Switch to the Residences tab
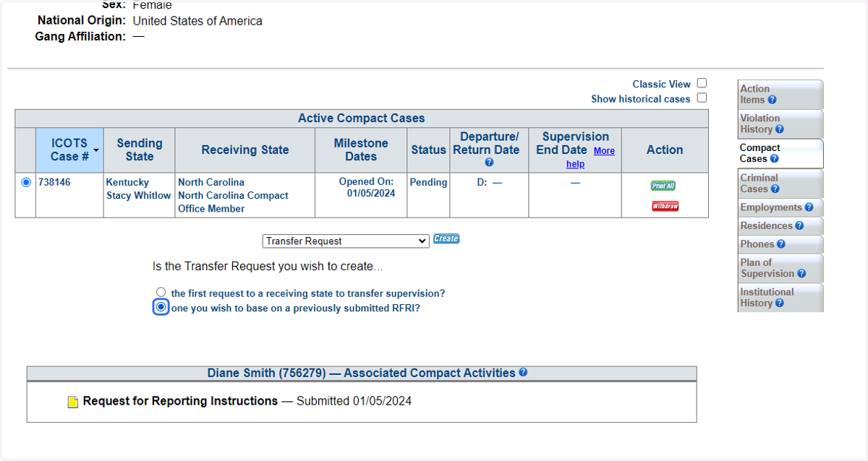 click(x=780, y=225)
